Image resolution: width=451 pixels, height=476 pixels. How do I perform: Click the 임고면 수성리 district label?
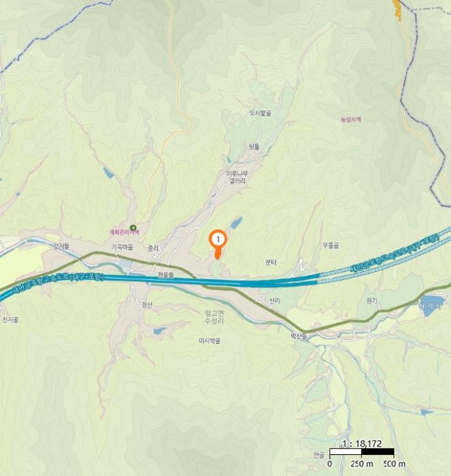point(214,317)
